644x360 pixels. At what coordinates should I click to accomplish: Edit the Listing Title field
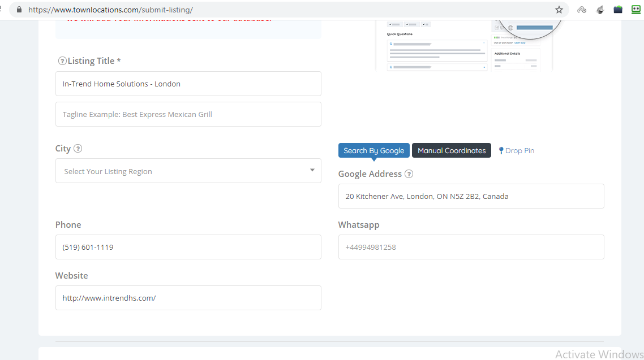pyautogui.click(x=188, y=84)
